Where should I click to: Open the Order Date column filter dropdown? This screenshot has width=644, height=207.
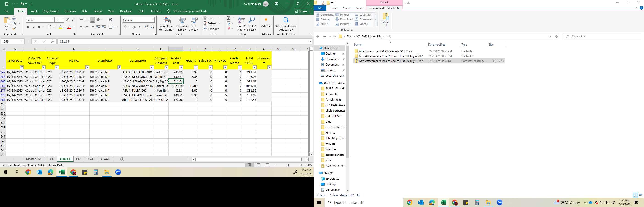click(22, 67)
